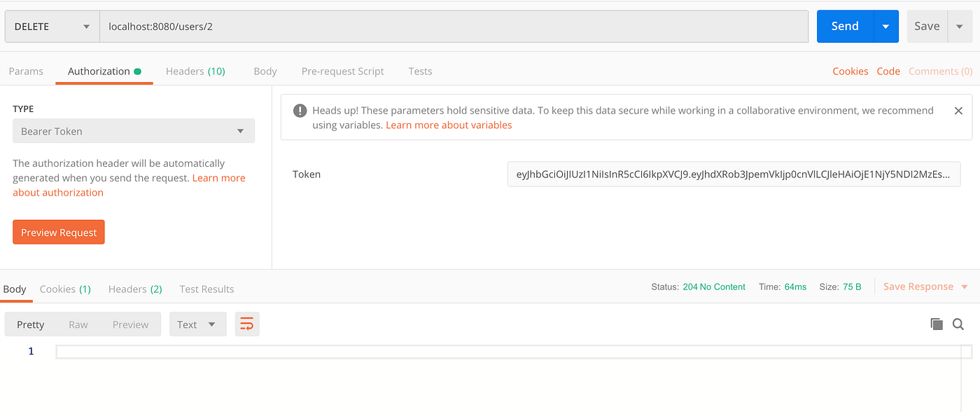
Task: Open the Text response format dropdown
Action: pyautogui.click(x=197, y=324)
